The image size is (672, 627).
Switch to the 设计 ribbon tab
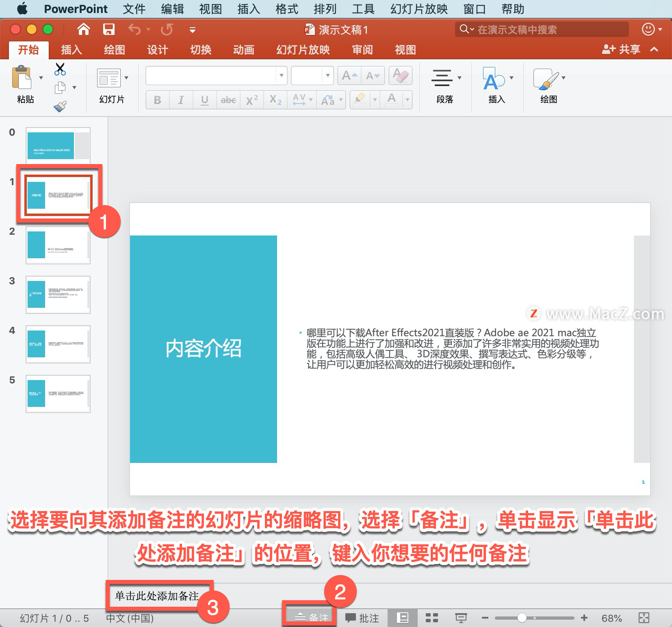(158, 50)
